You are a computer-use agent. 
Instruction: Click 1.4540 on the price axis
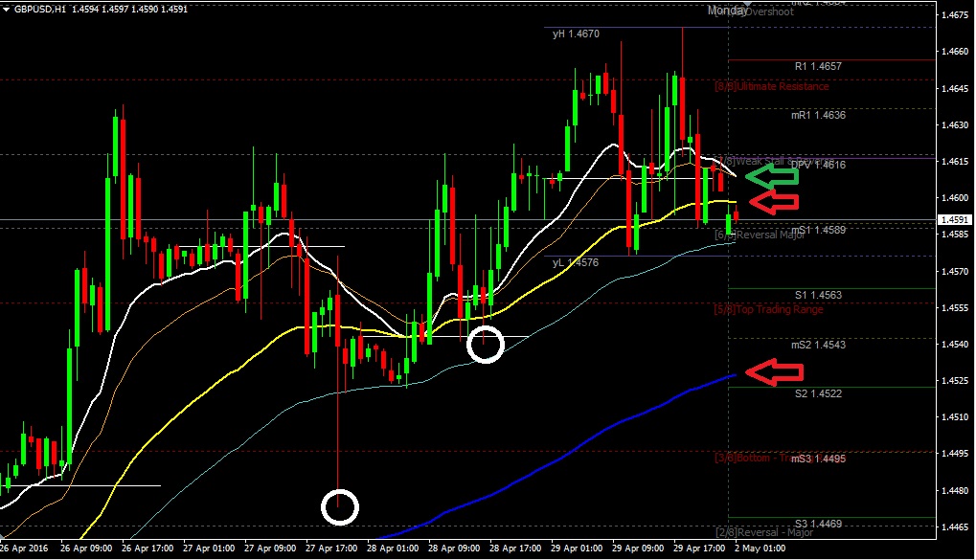click(x=955, y=344)
